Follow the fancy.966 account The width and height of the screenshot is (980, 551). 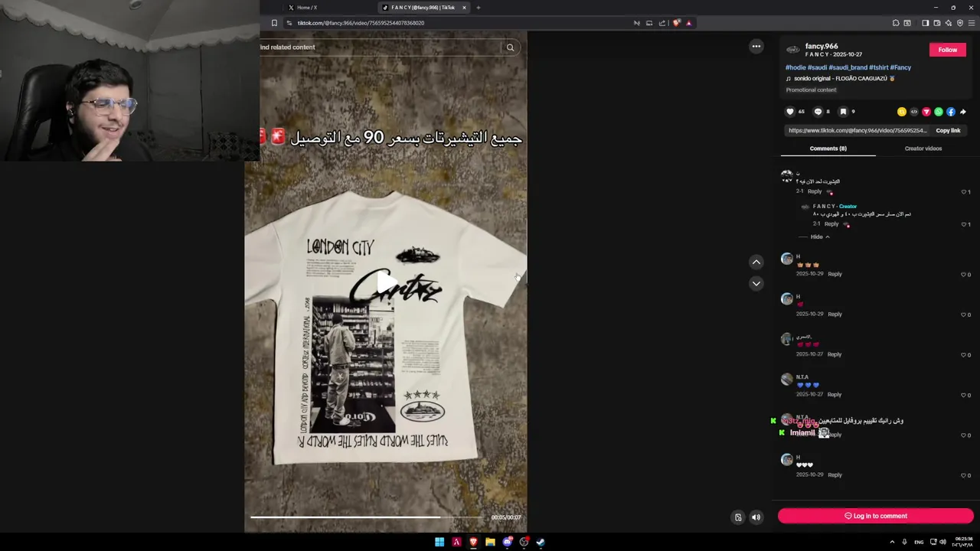tap(947, 50)
